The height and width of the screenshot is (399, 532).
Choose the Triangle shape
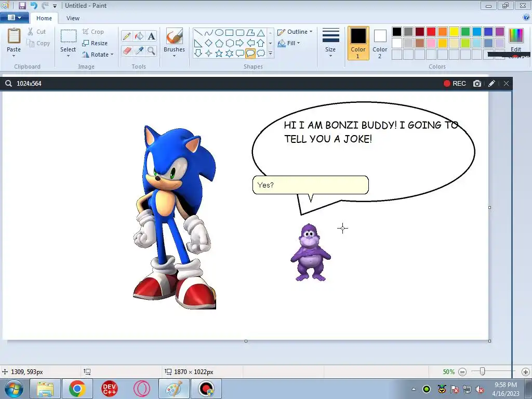pyautogui.click(x=261, y=33)
